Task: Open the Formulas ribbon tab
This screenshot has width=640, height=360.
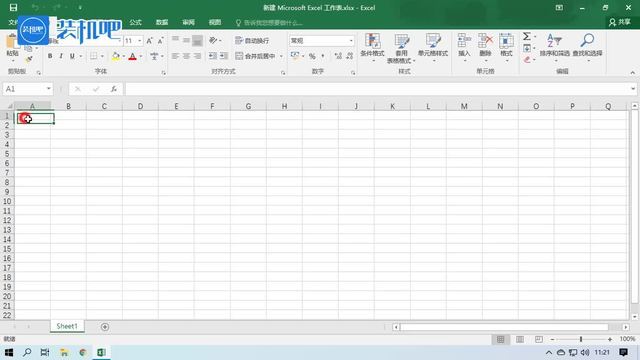Action: tap(136, 22)
